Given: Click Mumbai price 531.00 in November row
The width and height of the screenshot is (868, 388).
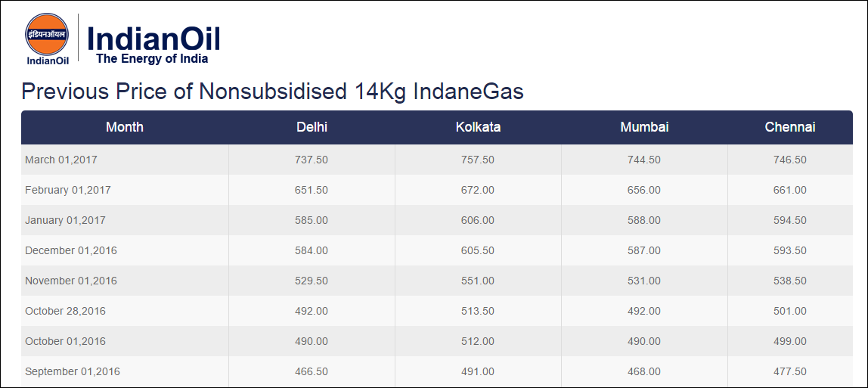Looking at the screenshot, I should pos(644,281).
